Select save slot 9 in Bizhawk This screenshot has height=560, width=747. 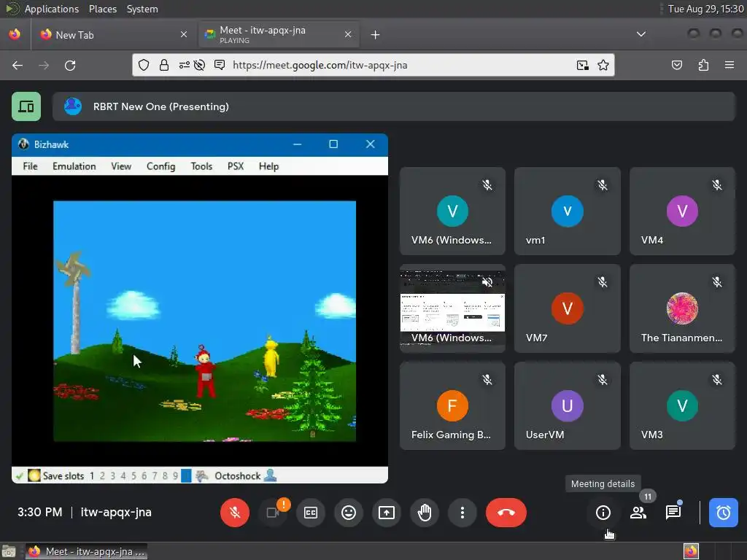click(x=175, y=475)
